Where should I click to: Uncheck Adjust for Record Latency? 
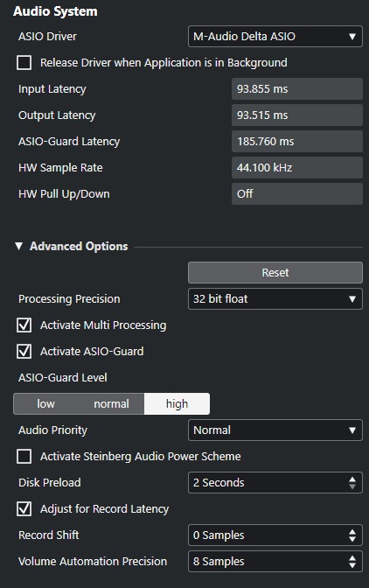24,509
